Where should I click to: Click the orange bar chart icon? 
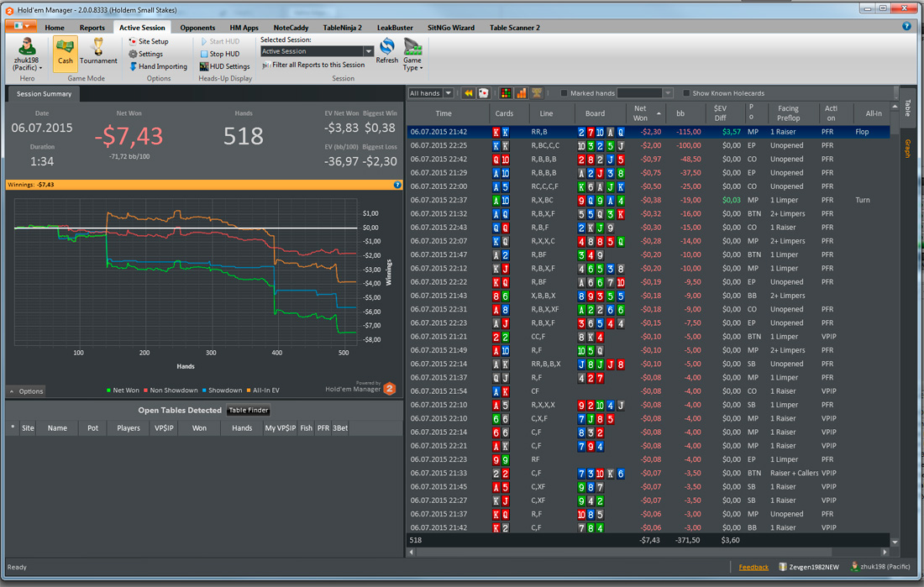pyautogui.click(x=521, y=93)
